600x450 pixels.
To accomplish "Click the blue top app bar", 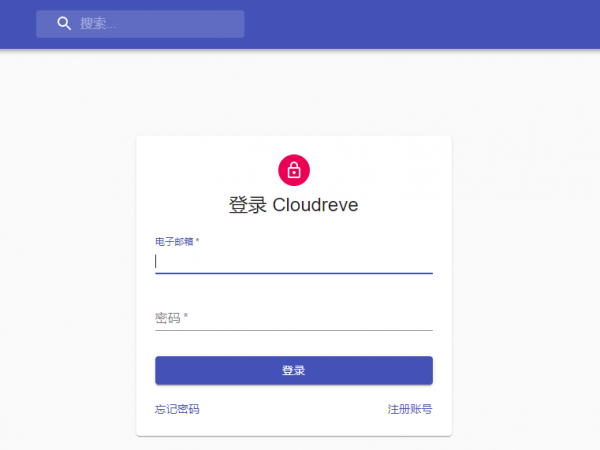I will (420, 24).
